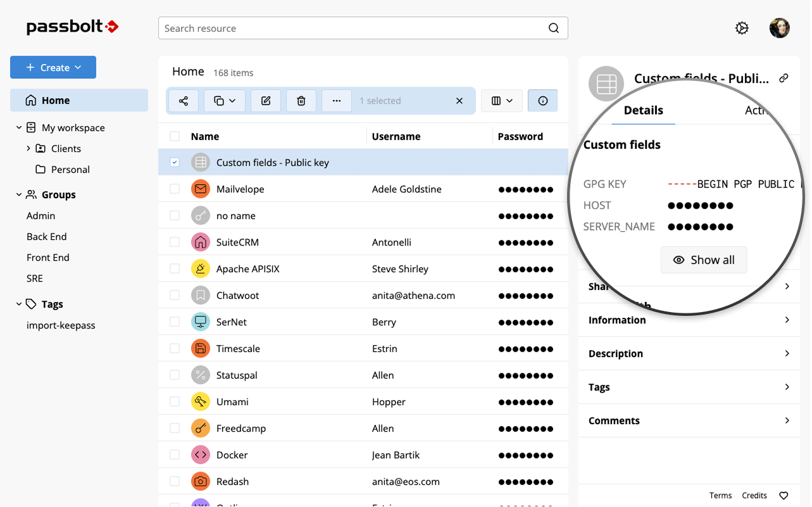Collapse the Tags section
This screenshot has width=812, height=507.
click(x=19, y=304)
